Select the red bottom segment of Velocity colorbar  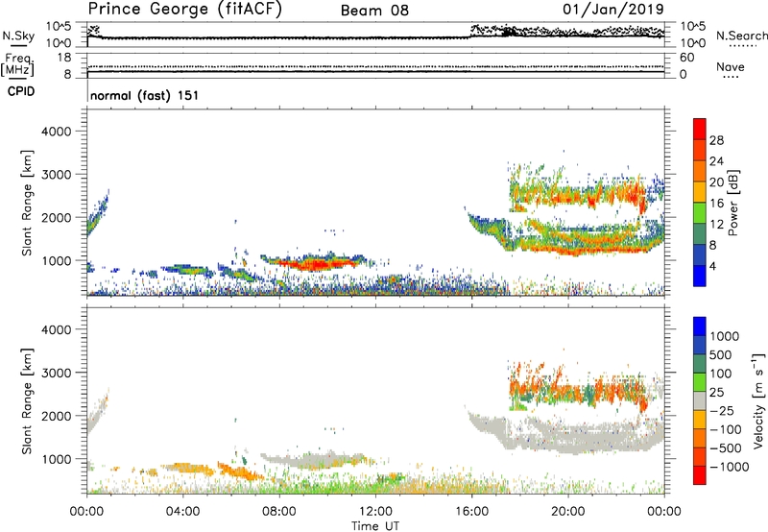pyautogui.click(x=700, y=475)
